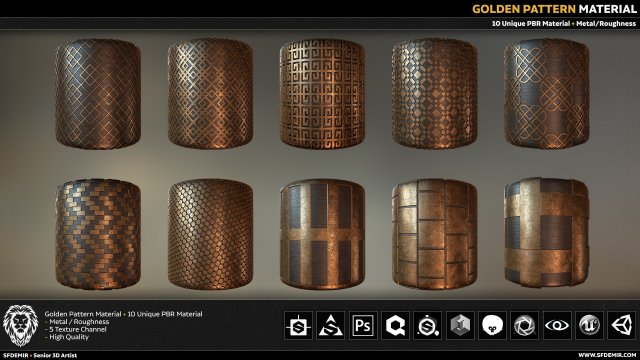
Task: Click the Unity engine icon
Action: [622, 325]
